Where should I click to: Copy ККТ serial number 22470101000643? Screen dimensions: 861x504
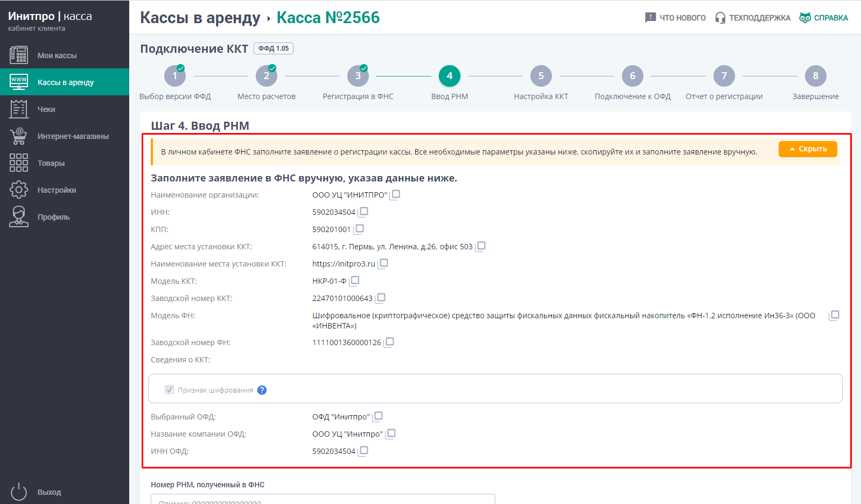click(381, 298)
